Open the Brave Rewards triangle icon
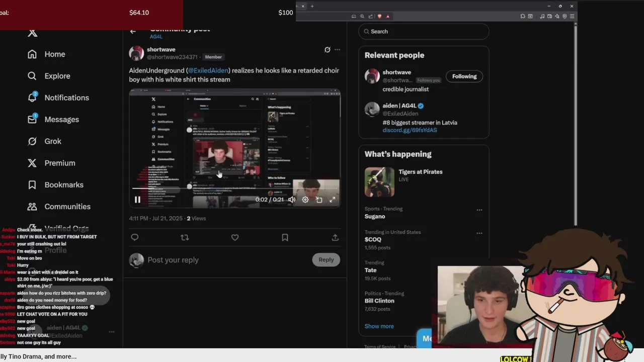644x362 pixels. (388, 16)
